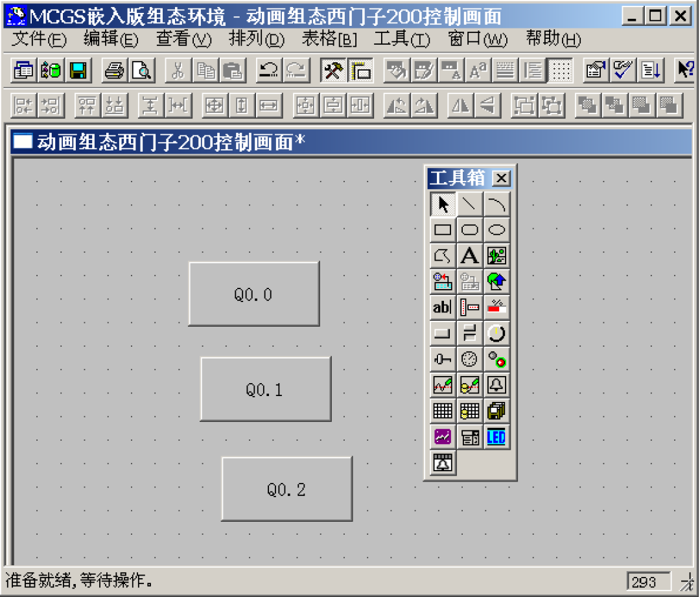The width and height of the screenshot is (700, 597).
Task: Open the 查看(V) menu
Action: pos(183,39)
